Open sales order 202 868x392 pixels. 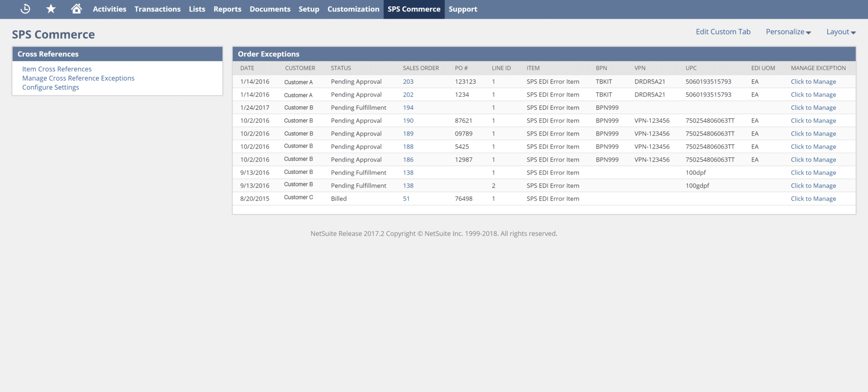point(408,95)
